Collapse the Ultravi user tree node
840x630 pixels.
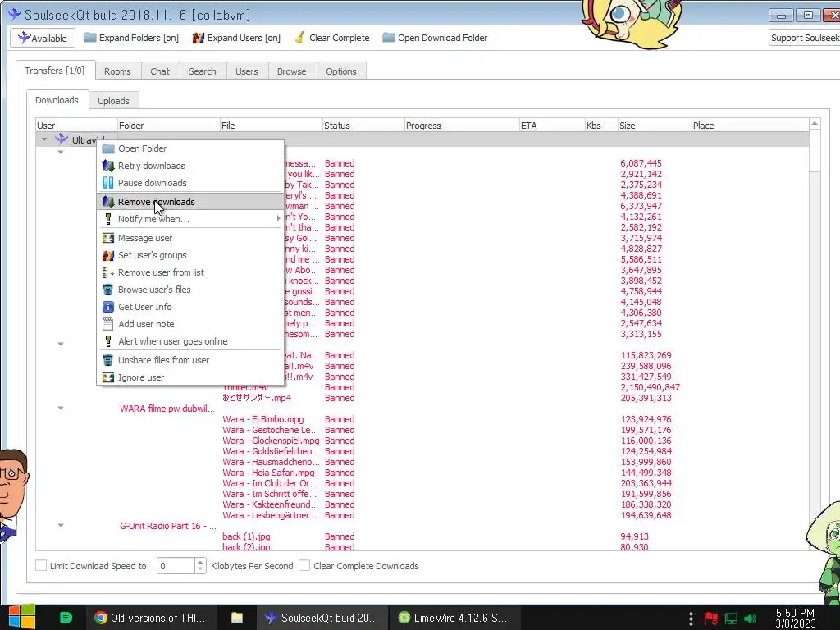coord(44,139)
